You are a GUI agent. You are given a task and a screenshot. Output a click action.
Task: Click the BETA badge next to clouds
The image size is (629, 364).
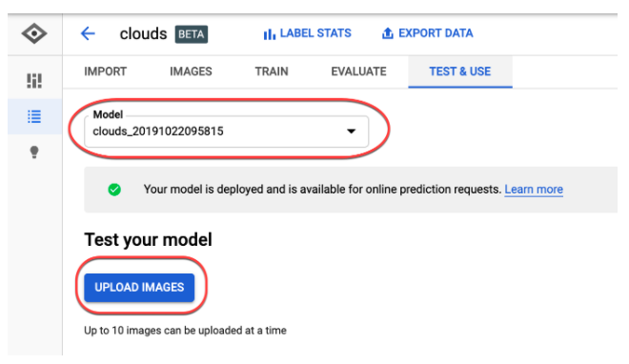[x=191, y=34]
